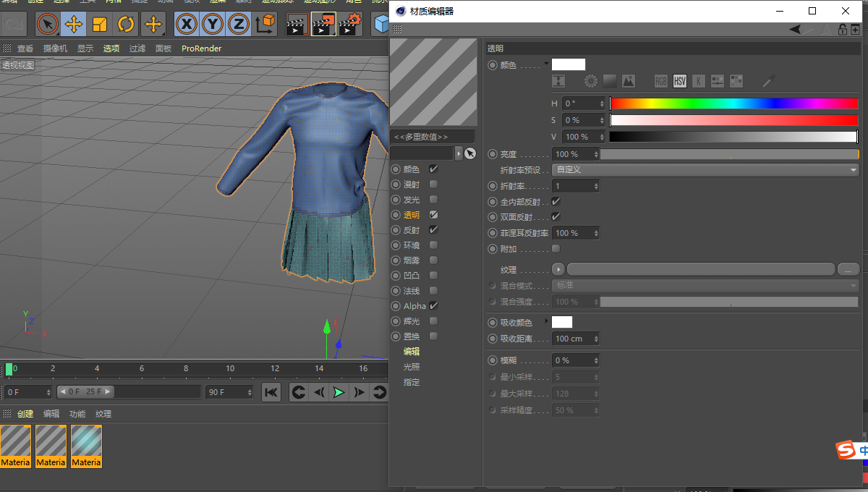Screen dimensions: 868x492
Task: Open the 纹理 arrow menu button
Action: pos(558,269)
